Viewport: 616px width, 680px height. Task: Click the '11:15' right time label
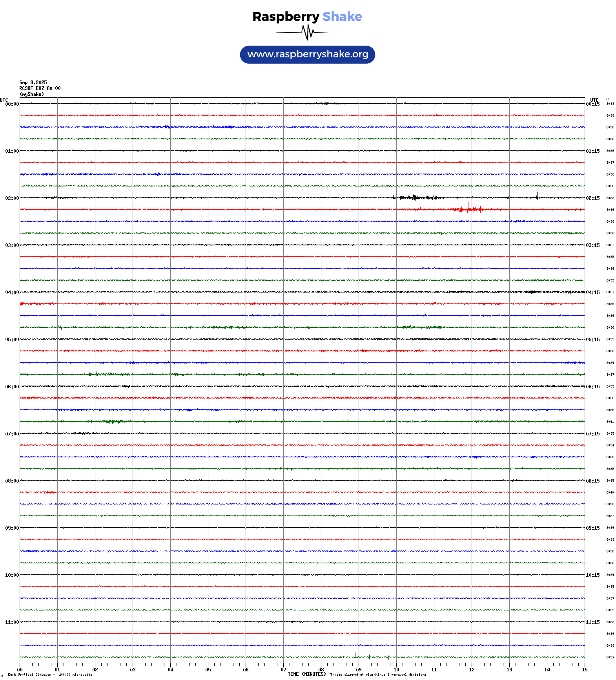[x=593, y=622]
